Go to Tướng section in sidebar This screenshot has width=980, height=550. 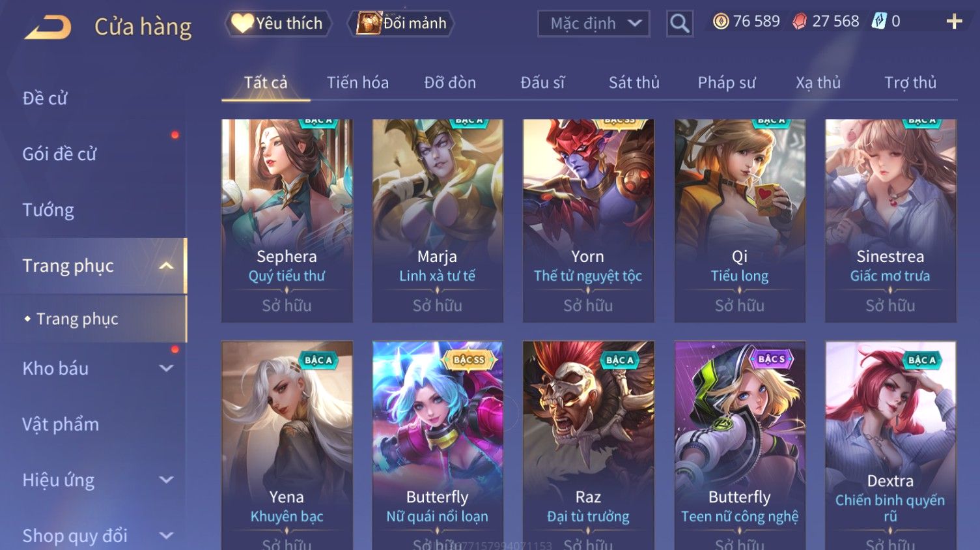pos(48,210)
